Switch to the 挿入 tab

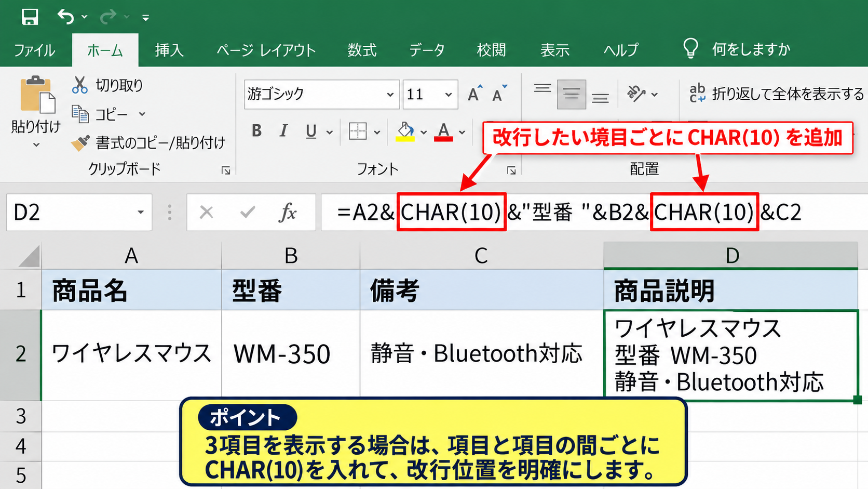pyautogui.click(x=169, y=50)
